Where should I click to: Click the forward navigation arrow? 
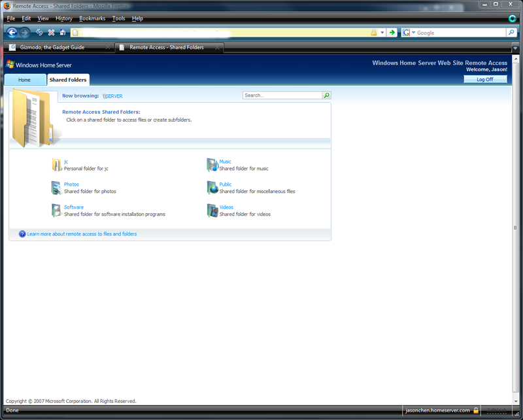pos(24,33)
